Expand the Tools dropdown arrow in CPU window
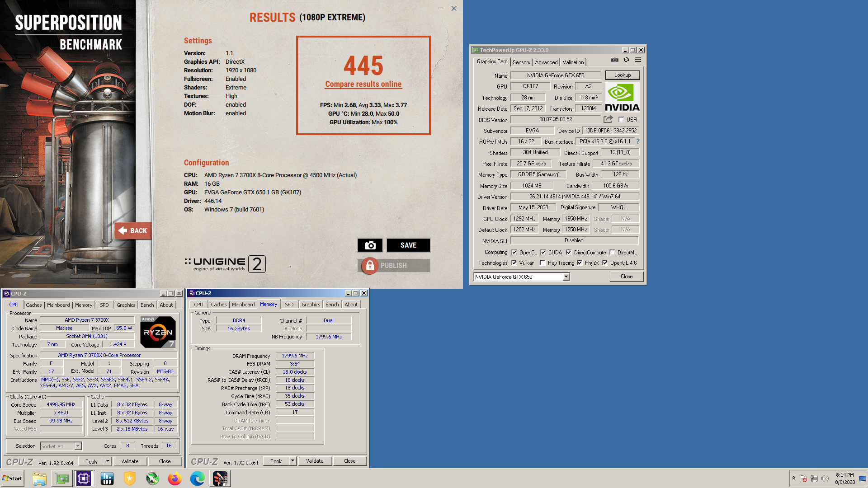The image size is (868, 488). pyautogui.click(x=108, y=461)
